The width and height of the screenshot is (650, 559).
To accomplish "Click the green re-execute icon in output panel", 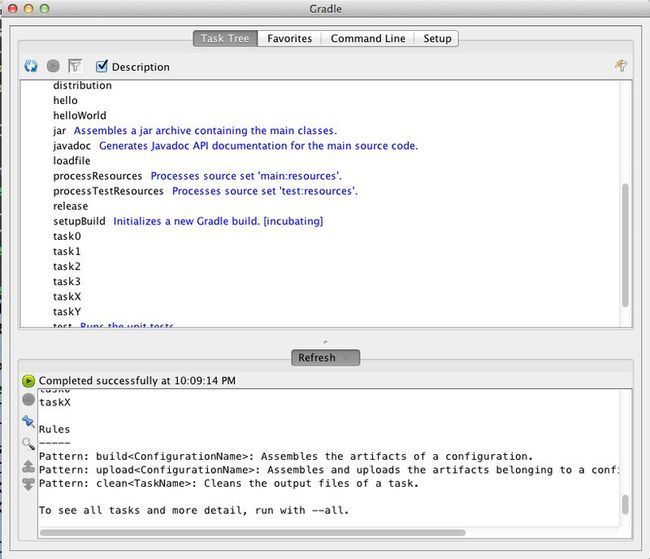I will pos(28,381).
